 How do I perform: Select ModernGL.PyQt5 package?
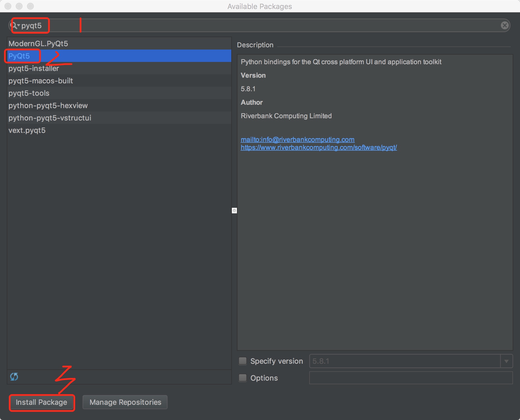click(119, 44)
